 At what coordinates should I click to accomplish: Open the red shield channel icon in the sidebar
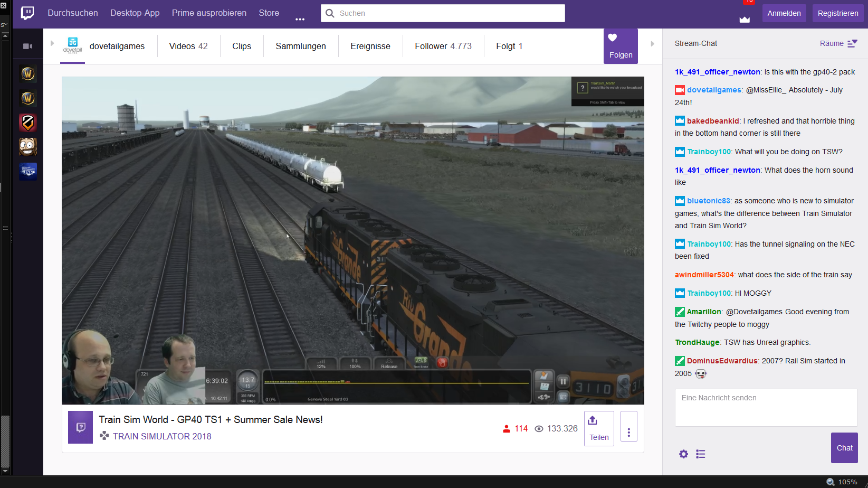pyautogui.click(x=28, y=123)
